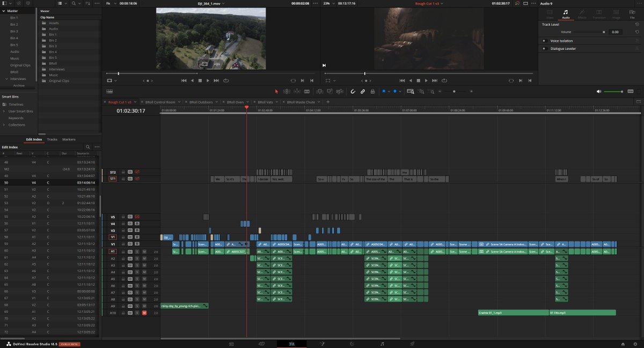The height and width of the screenshot is (348, 644).
Task: Activate the Trim Edit Mode tool
Action: (x=287, y=91)
